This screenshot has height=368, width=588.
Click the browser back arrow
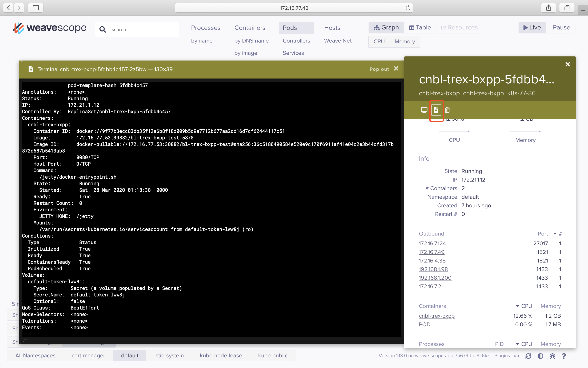click(x=9, y=8)
